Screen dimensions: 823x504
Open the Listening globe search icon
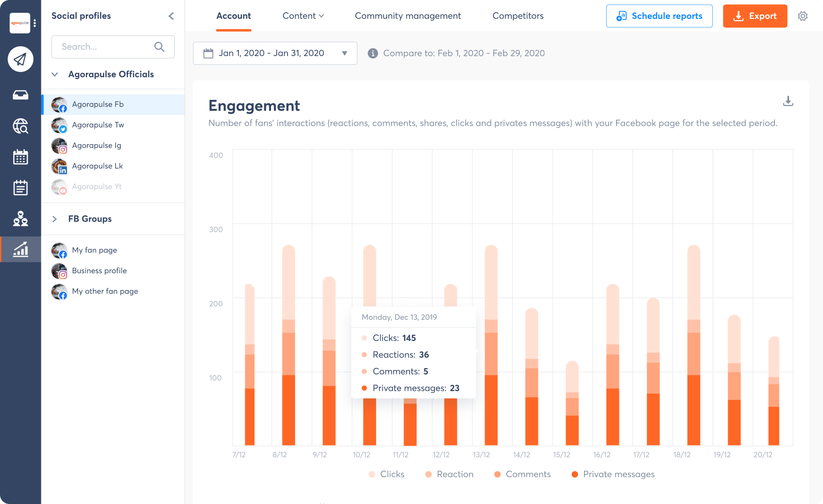point(20,126)
